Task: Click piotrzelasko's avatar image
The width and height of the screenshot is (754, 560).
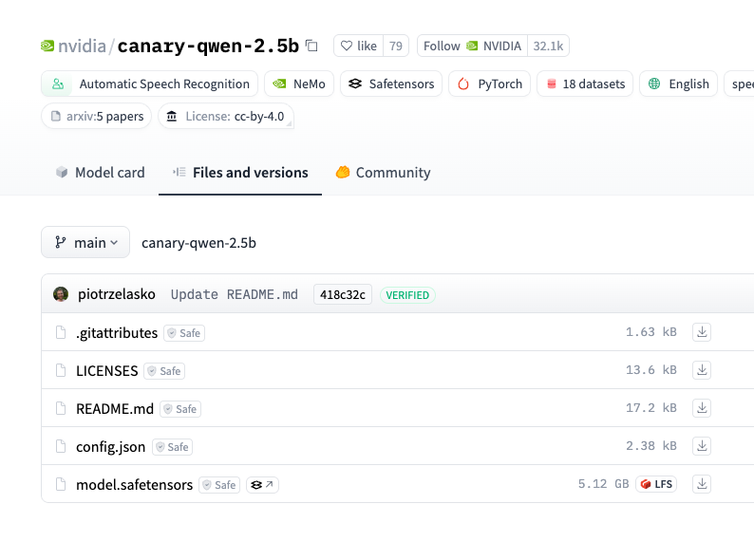Action: (x=61, y=294)
